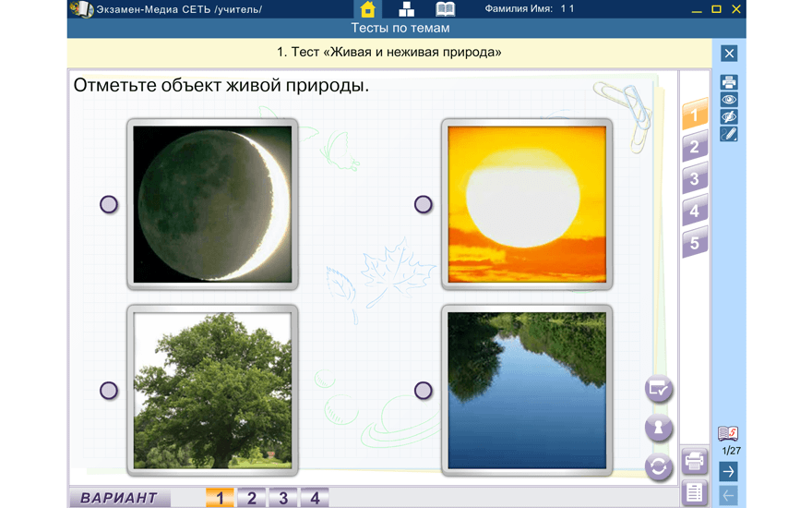Image resolution: width=812 pixels, height=508 pixels.
Task: Click the 'Фамилия Имя: 1 1' label
Action: [530, 9]
